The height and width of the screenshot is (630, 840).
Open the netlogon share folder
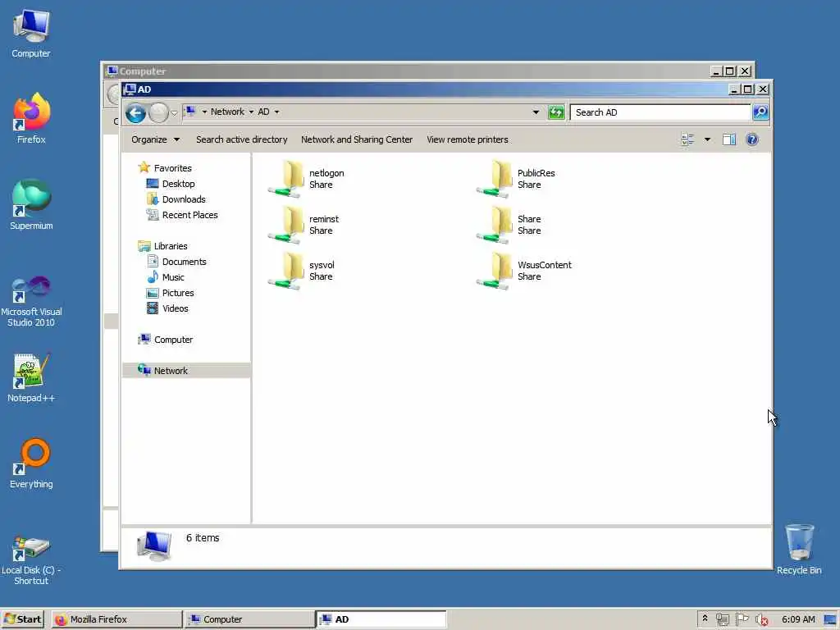pos(307,178)
